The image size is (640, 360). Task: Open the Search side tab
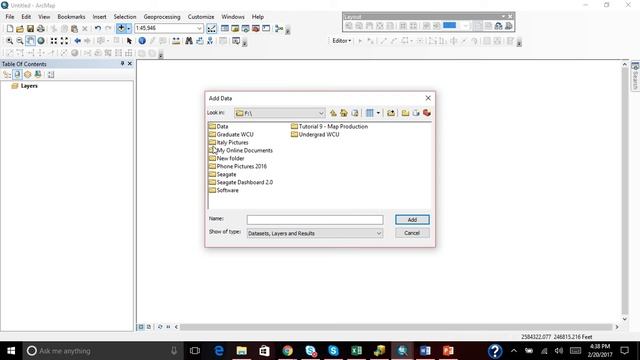635,76
